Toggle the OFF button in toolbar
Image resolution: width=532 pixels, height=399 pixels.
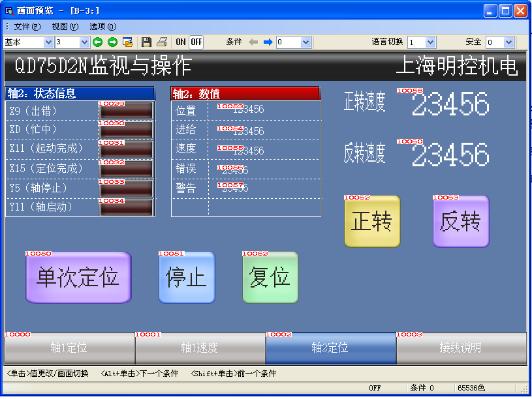tap(196, 42)
